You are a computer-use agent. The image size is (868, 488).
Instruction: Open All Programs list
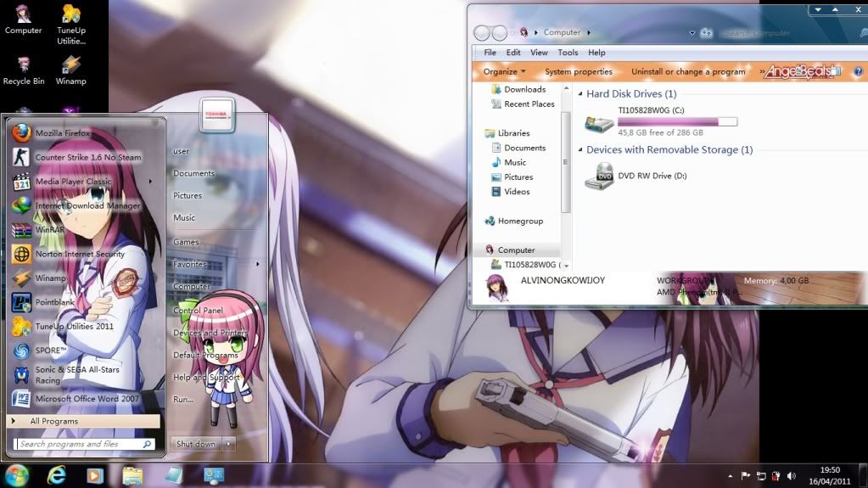[x=84, y=421]
